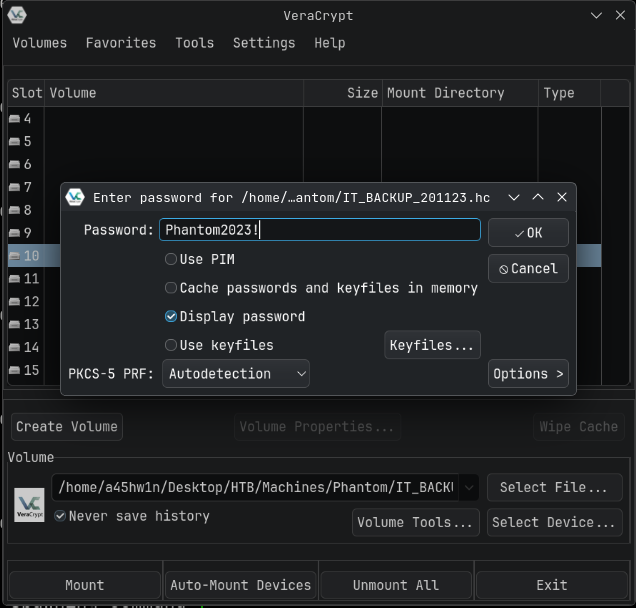This screenshot has height=608, width=636.
Task: Open the Tools menu
Action: pos(194,43)
